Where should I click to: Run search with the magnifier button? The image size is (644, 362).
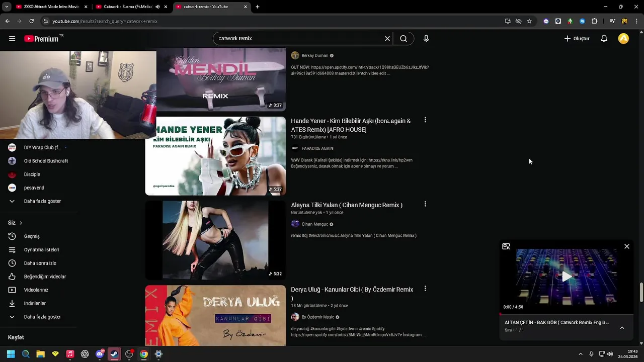pos(404,39)
